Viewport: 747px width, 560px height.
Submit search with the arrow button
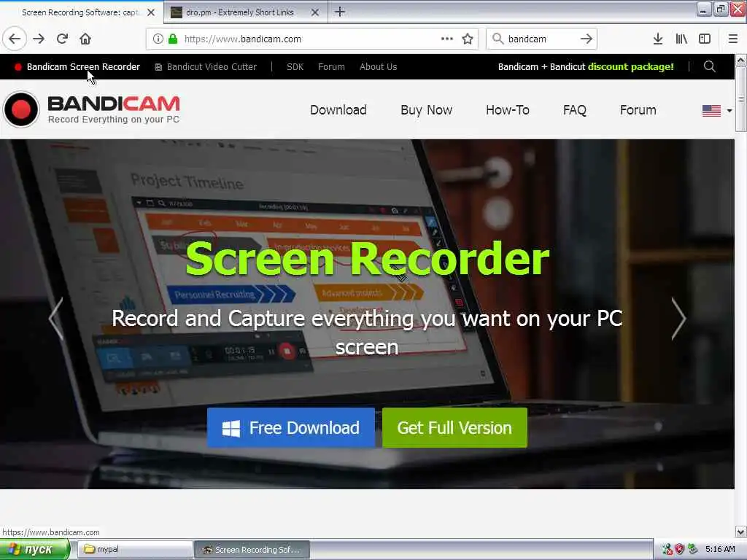[x=587, y=39]
